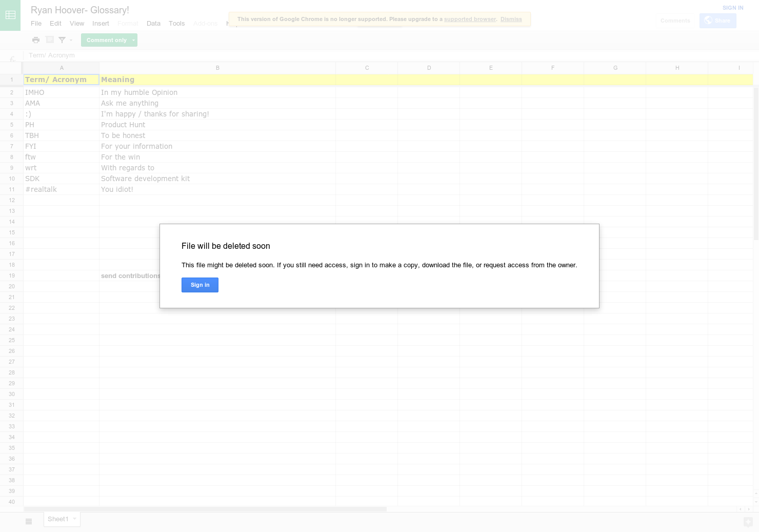The image size is (759, 532).
Task: Select cell I'm happy / thanks for sharing!
Action: (x=217, y=114)
